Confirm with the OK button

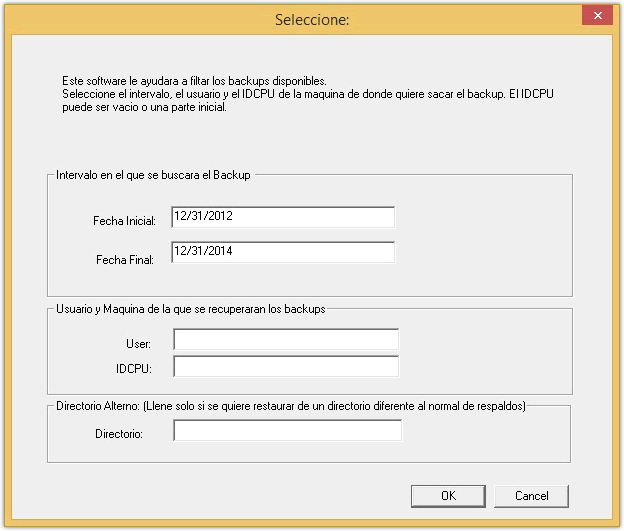(x=448, y=496)
